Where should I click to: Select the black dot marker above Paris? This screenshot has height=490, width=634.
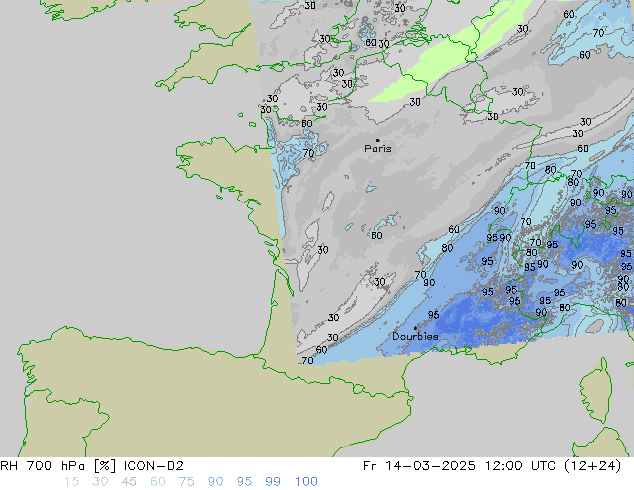tap(378, 140)
